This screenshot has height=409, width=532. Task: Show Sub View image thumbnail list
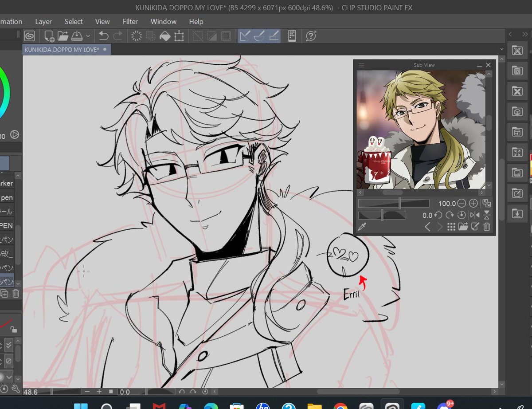point(451,227)
